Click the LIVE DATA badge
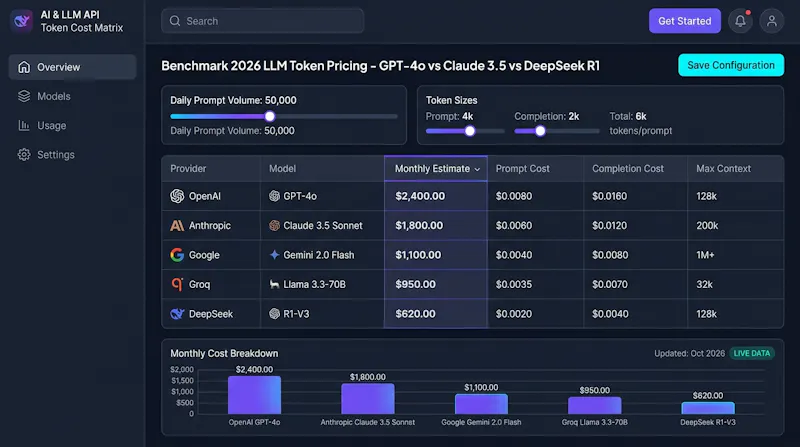 click(752, 353)
